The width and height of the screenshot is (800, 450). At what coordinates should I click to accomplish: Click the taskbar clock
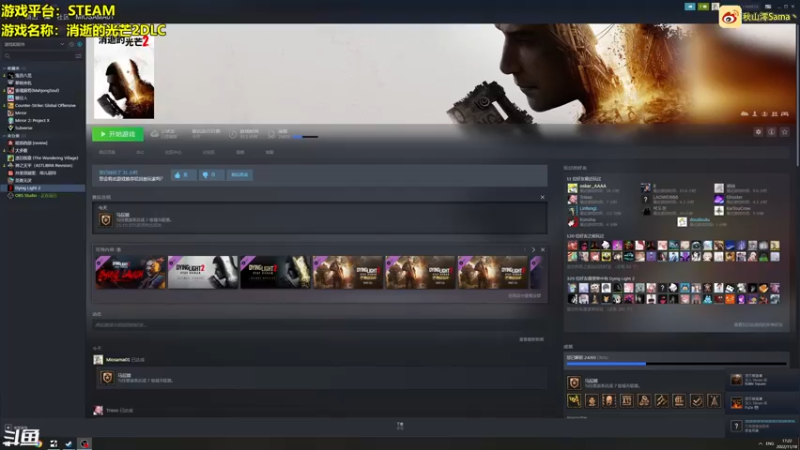[787, 443]
